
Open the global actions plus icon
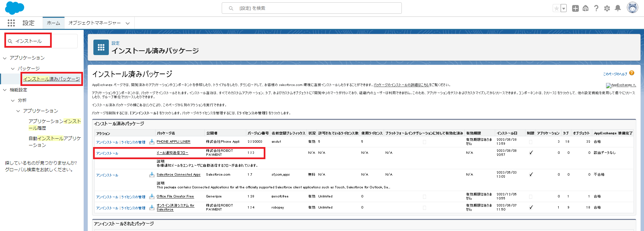575,8
